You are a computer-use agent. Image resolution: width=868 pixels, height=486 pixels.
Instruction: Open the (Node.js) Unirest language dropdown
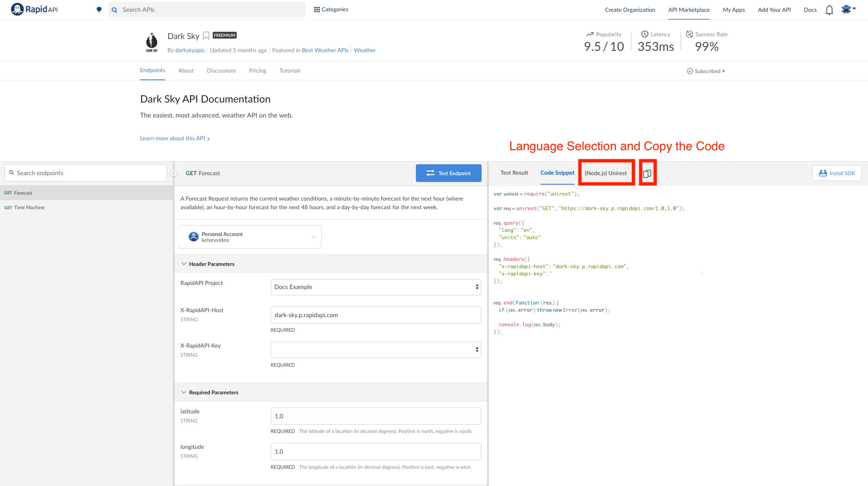tap(607, 173)
